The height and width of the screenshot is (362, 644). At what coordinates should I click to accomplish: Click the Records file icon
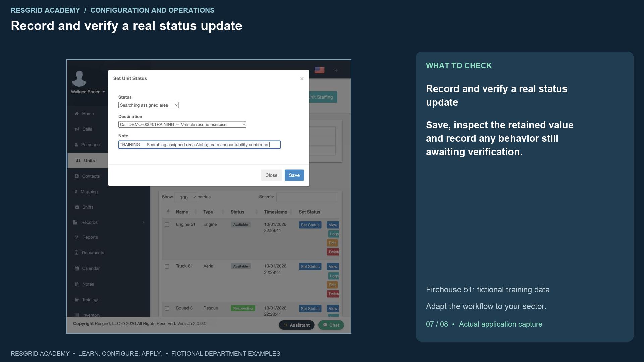pyautogui.click(x=75, y=222)
